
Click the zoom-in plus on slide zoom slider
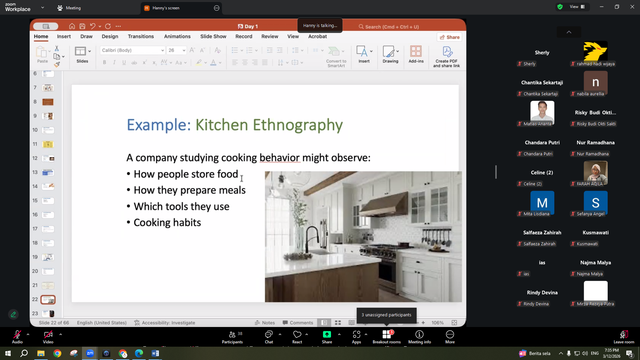[x=423, y=322]
